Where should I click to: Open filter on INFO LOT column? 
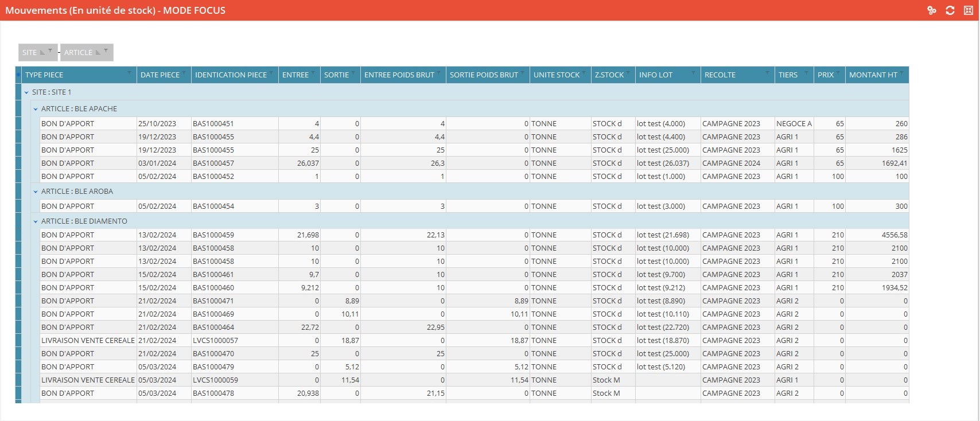[x=693, y=73]
